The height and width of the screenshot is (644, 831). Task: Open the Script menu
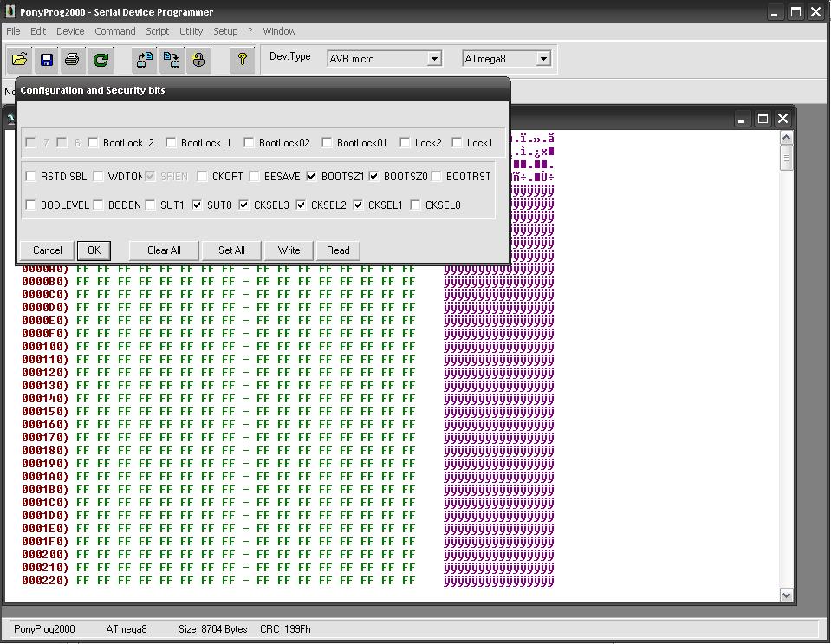[x=158, y=31]
